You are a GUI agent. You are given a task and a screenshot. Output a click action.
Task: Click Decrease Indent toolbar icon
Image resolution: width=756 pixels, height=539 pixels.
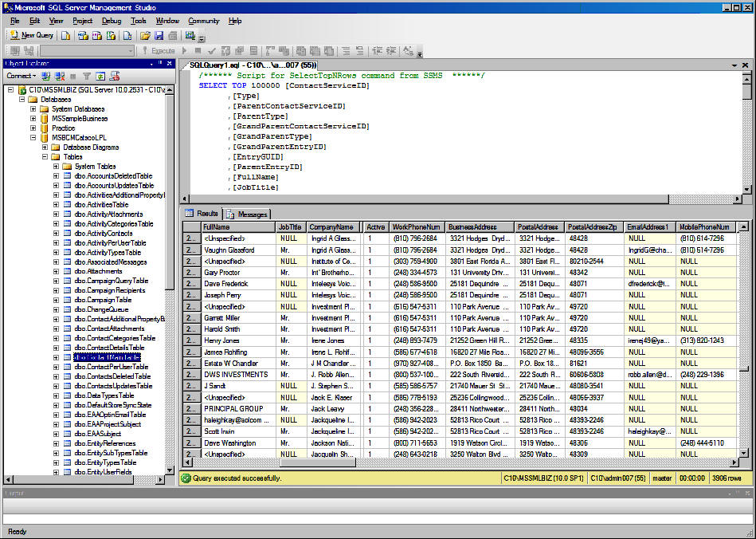(x=377, y=50)
